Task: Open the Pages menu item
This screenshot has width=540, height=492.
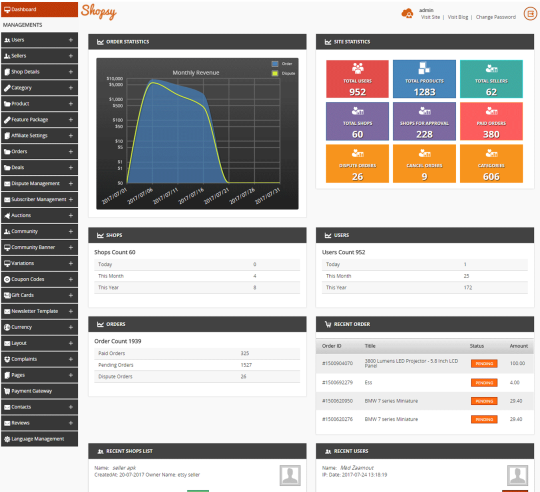Action: coord(39,375)
